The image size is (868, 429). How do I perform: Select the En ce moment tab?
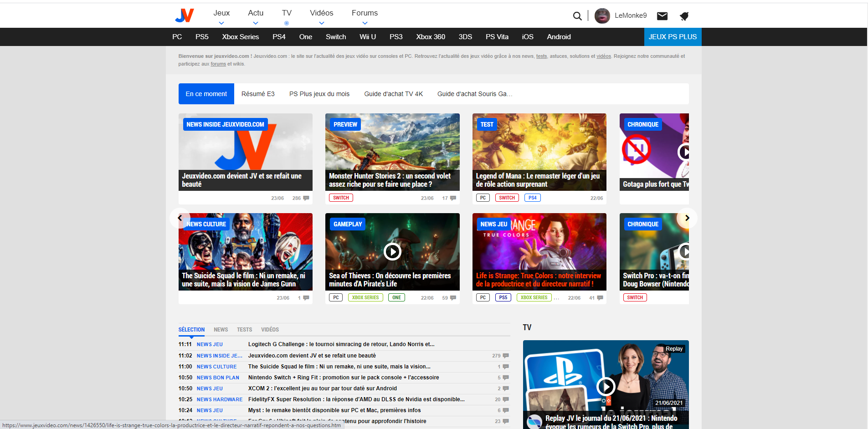206,94
